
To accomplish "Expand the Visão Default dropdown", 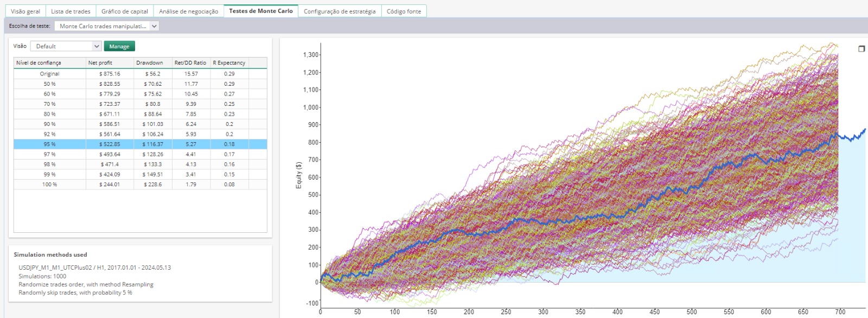I will [x=66, y=46].
